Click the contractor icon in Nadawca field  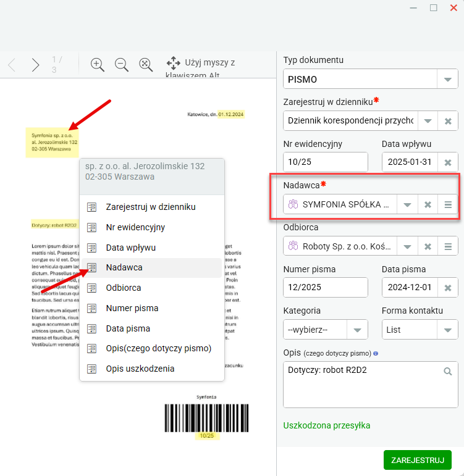293,204
